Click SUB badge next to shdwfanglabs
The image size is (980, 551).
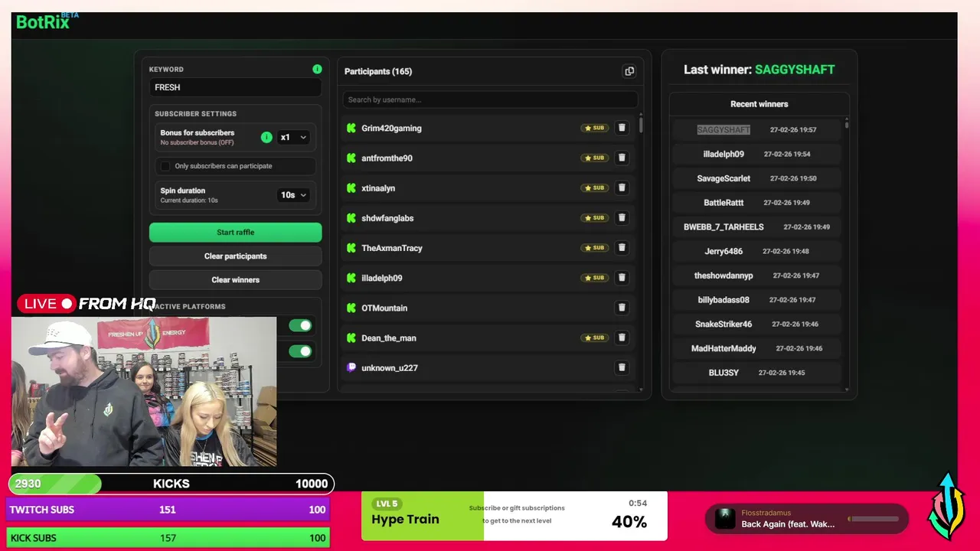pos(594,217)
